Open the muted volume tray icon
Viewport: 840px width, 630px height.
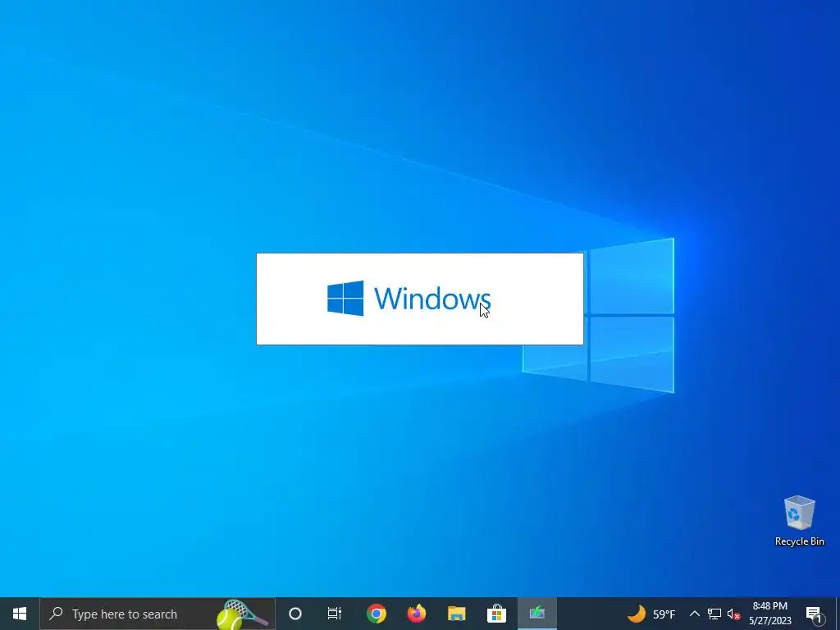click(x=733, y=614)
